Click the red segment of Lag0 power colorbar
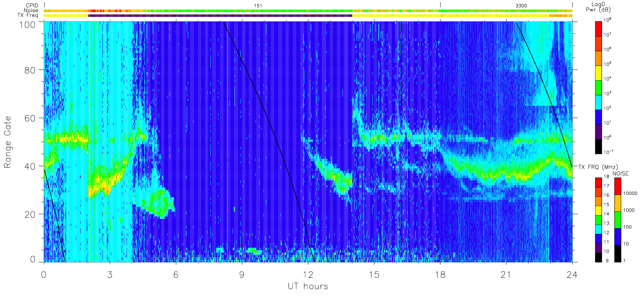 [x=599, y=29]
